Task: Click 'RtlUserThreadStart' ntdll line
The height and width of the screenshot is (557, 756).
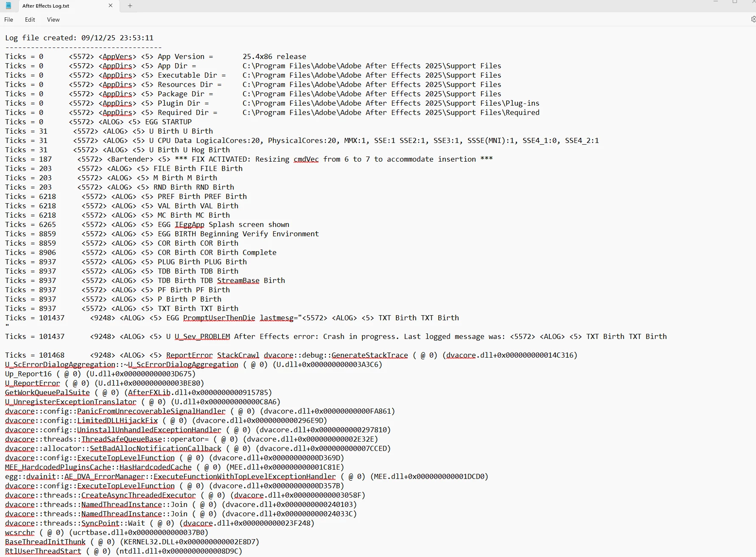Action: [x=123, y=551]
